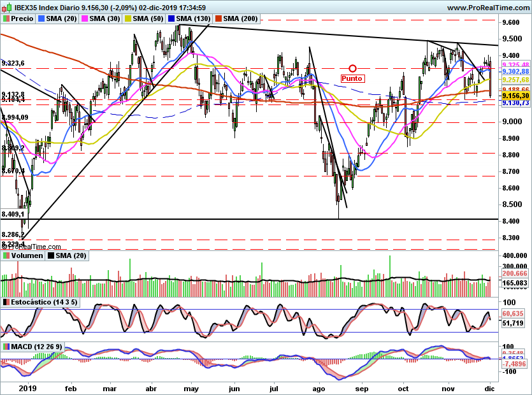532x395 pixels.
Task: Click the dic month axis label
Action: point(489,389)
